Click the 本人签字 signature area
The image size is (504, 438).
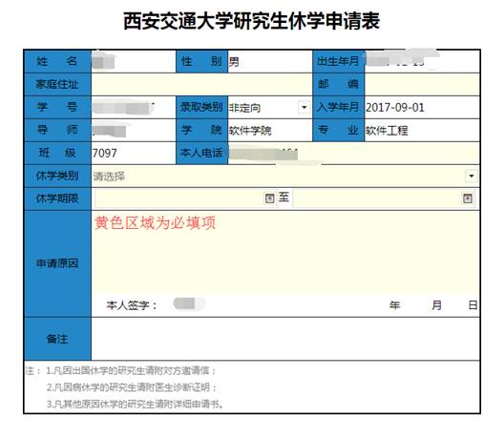click(x=189, y=303)
